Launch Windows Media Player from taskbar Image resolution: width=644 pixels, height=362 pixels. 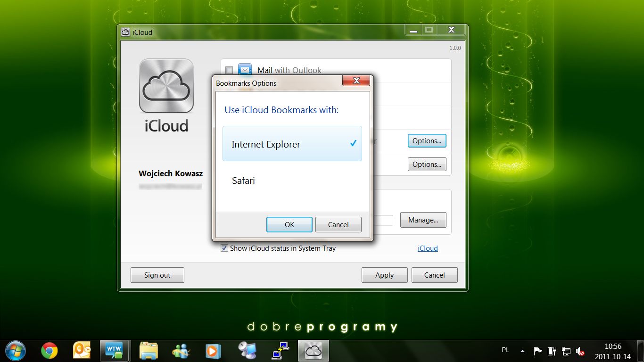point(213,351)
